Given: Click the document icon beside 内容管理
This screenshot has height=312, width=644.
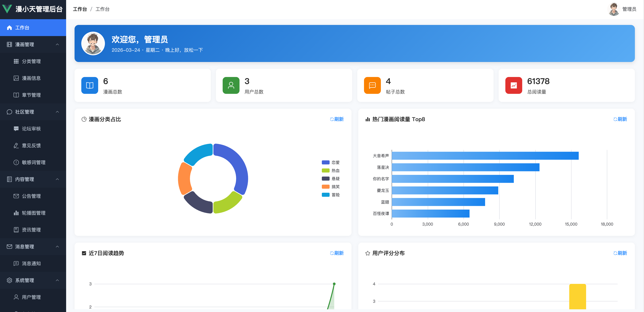Looking at the screenshot, I should (9, 179).
